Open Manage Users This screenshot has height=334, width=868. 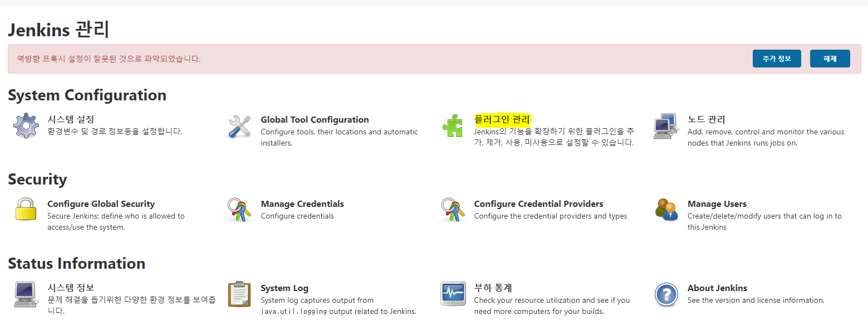point(717,204)
